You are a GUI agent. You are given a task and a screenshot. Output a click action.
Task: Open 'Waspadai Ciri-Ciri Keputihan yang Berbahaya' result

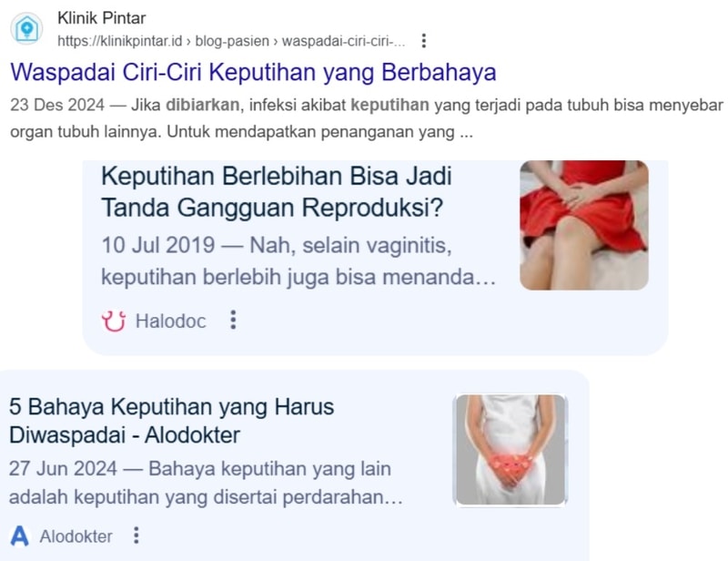(254, 73)
